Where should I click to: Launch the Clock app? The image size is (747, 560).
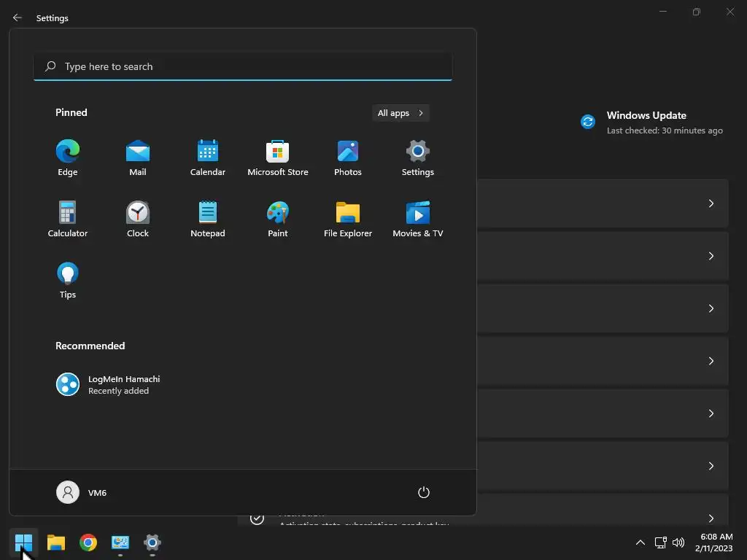(x=138, y=219)
